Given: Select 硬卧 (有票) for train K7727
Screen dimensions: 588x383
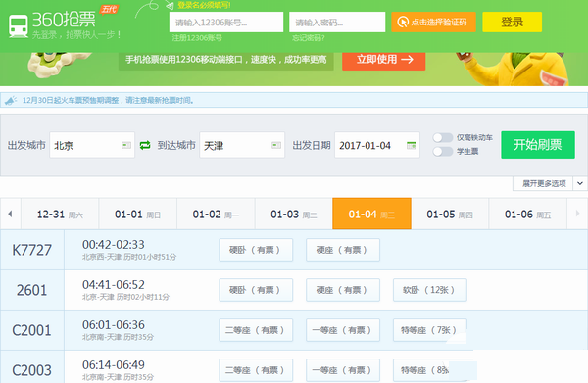Looking at the screenshot, I should 256,250.
